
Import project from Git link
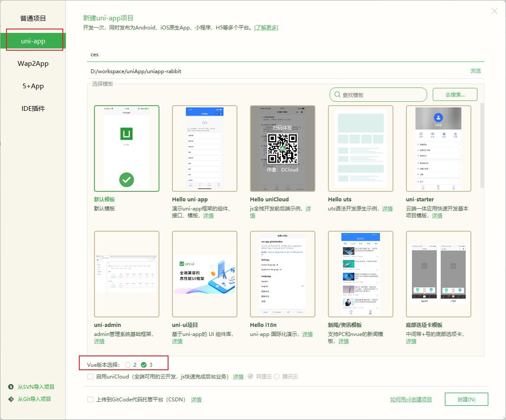click(34, 399)
